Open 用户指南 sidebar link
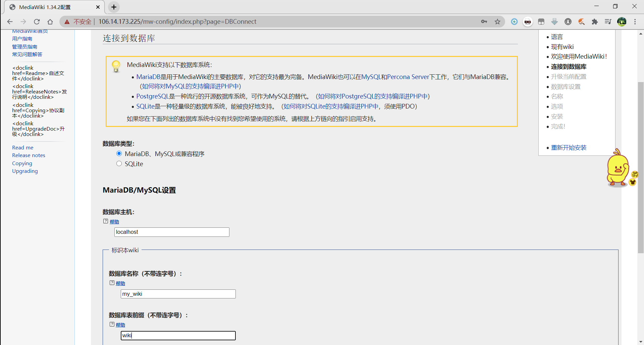This screenshot has width=644, height=345. point(22,39)
